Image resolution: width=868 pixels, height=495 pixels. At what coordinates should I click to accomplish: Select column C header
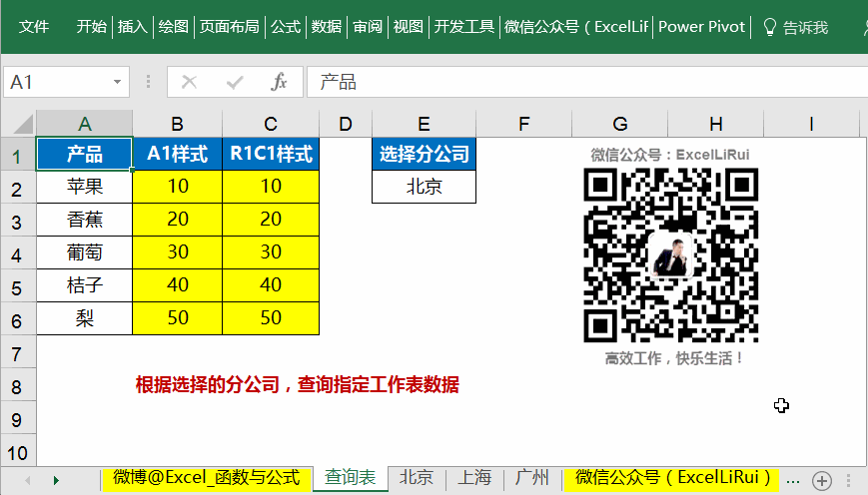click(x=270, y=124)
